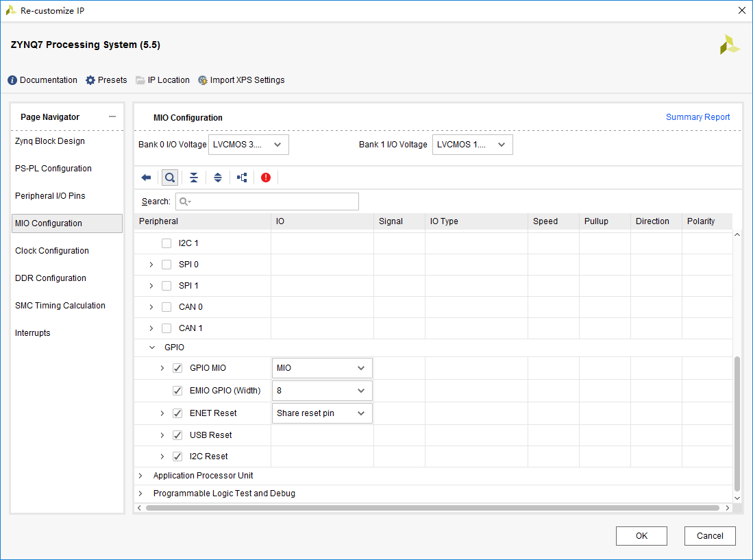
Task: Enable the SPI 1 checkbox
Action: coord(166,286)
